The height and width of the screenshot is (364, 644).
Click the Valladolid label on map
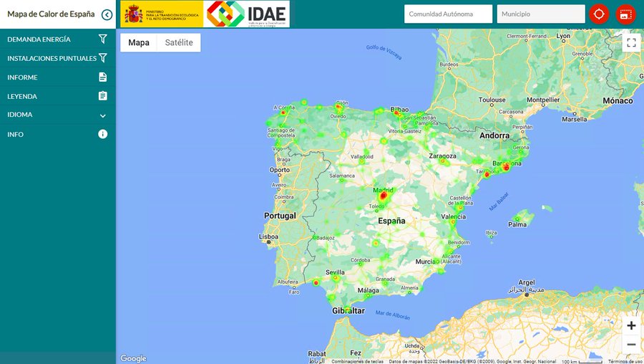pyautogui.click(x=362, y=157)
